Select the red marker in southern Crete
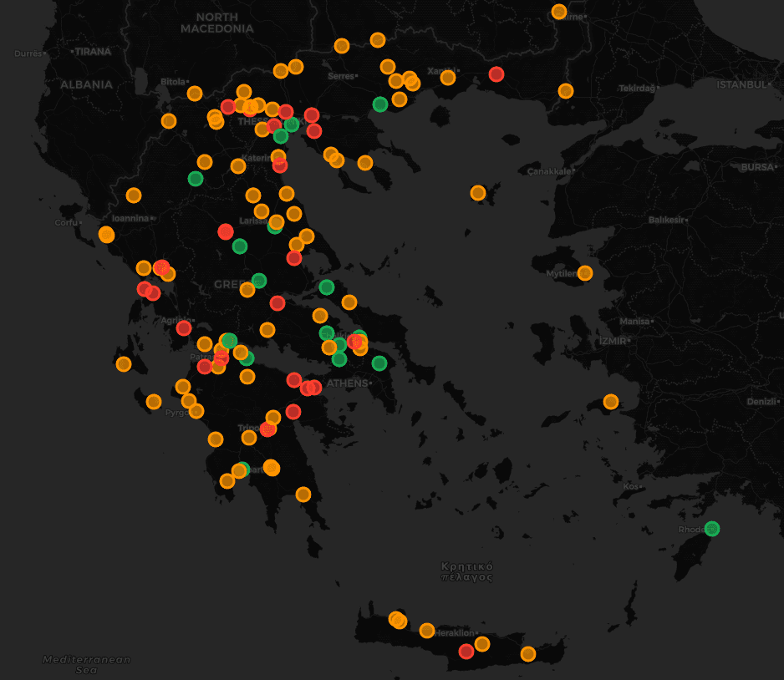 tap(466, 651)
